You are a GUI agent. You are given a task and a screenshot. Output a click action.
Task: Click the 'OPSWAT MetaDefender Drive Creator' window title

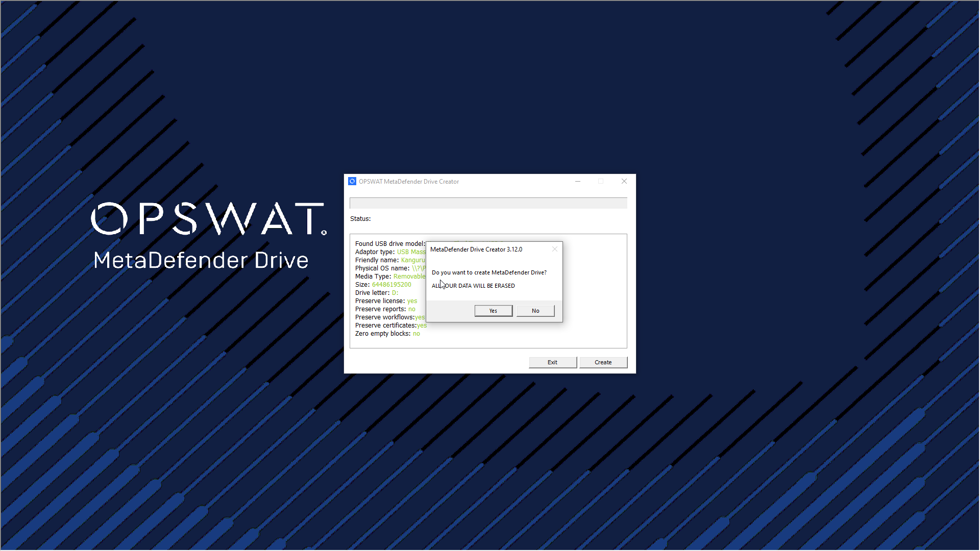tap(409, 182)
